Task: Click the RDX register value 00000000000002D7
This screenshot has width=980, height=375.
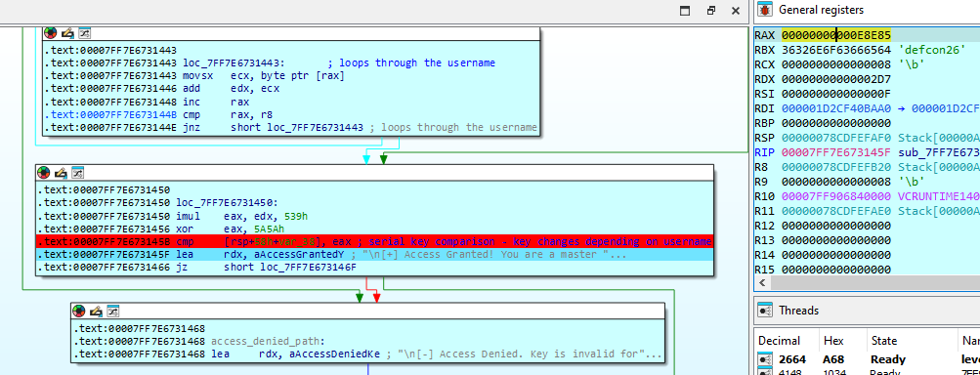Action: click(x=836, y=79)
